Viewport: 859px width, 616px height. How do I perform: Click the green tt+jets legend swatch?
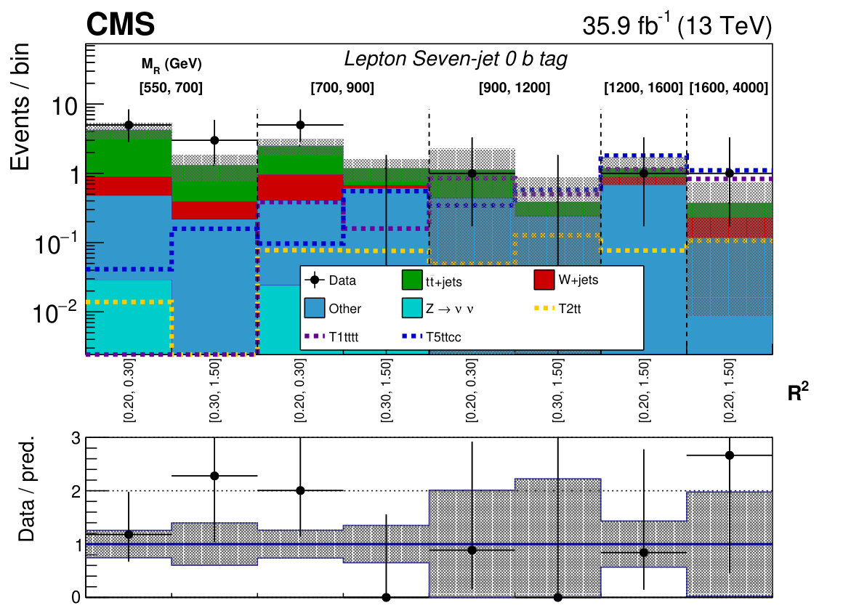(x=412, y=280)
